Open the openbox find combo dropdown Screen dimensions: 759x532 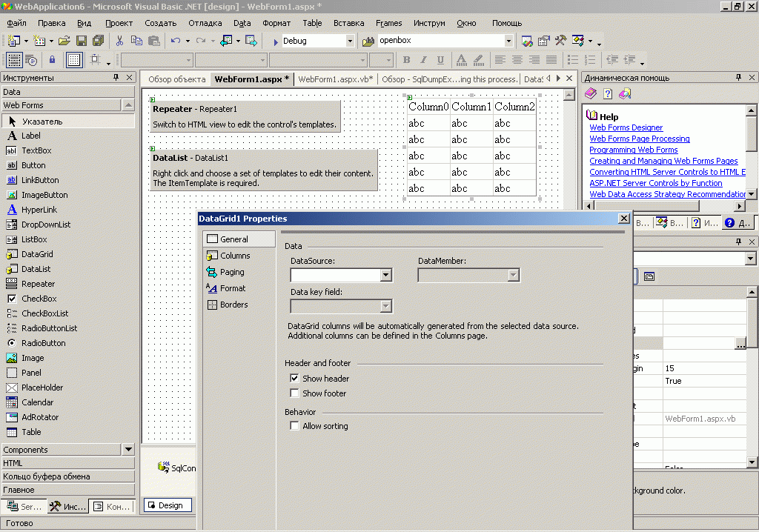(x=508, y=41)
